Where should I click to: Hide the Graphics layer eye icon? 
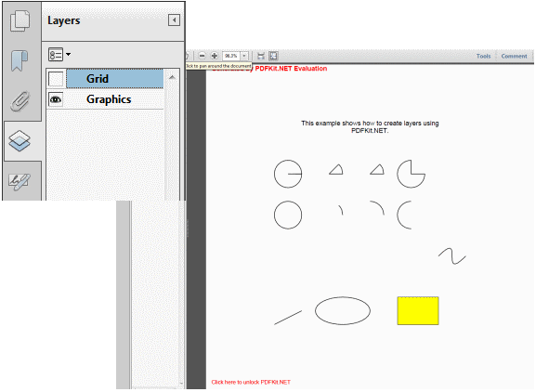click(x=56, y=99)
